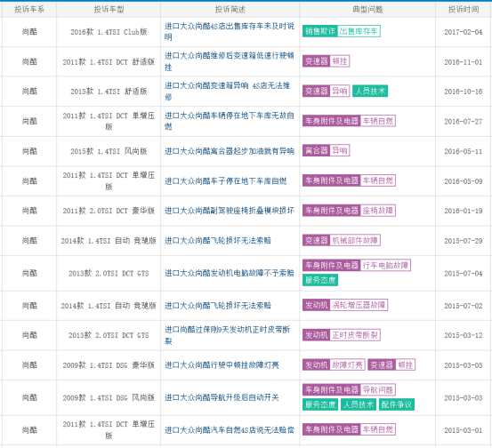The height and width of the screenshot is (448, 492).
Task: Open complaint link 进口大众尚酷变速箱异响 4S店无法维修
Action: coord(228,92)
